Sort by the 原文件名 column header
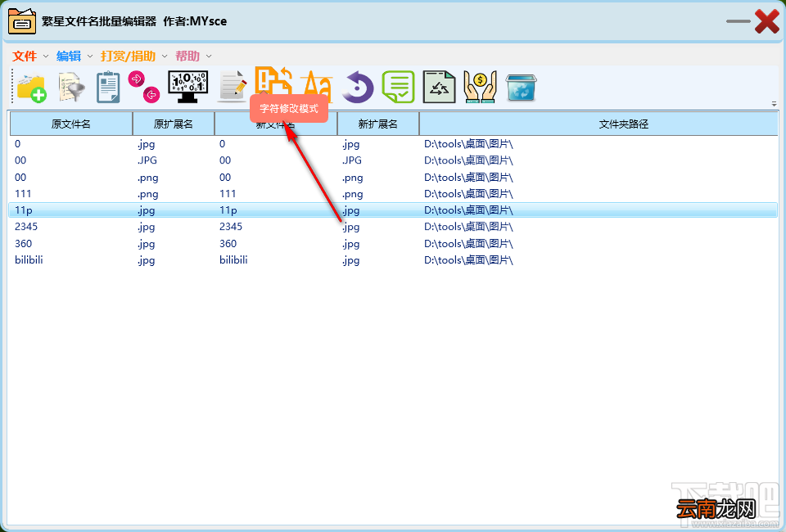Image resolution: width=786 pixels, height=532 pixels. 71,124
